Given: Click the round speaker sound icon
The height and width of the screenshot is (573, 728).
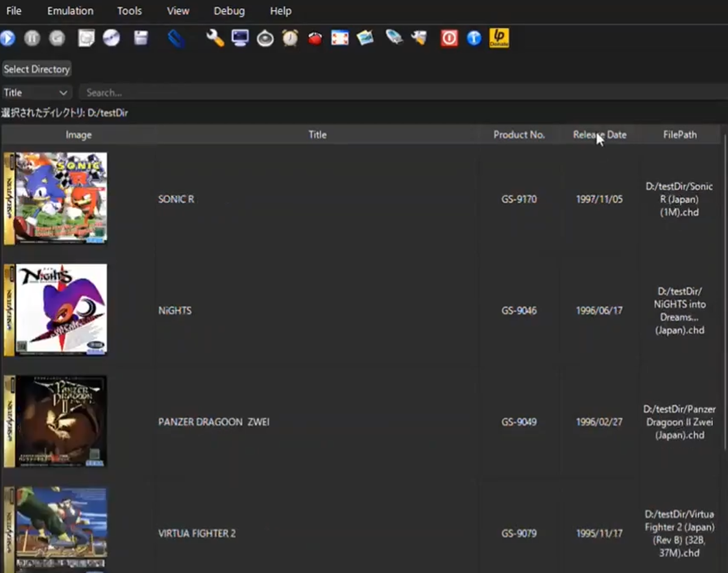Looking at the screenshot, I should pyautogui.click(x=265, y=38).
